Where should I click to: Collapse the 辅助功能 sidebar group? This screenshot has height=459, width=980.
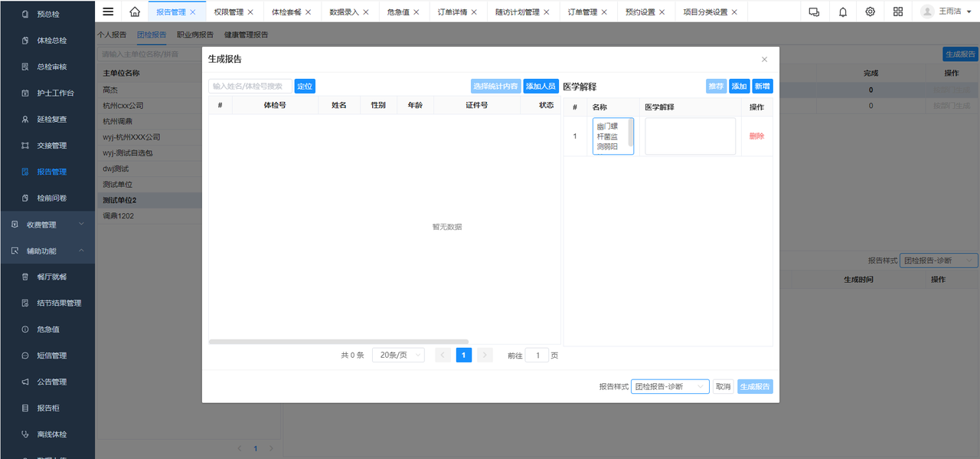click(47, 251)
